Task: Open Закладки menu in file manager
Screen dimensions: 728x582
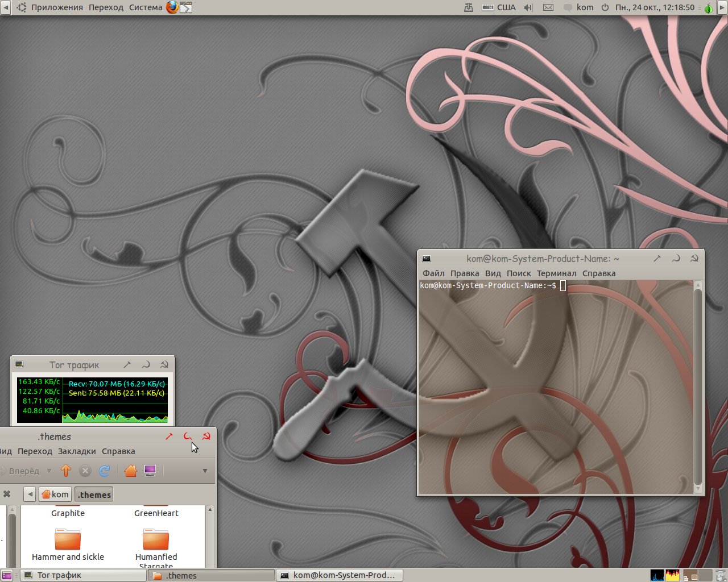Action: coord(77,451)
